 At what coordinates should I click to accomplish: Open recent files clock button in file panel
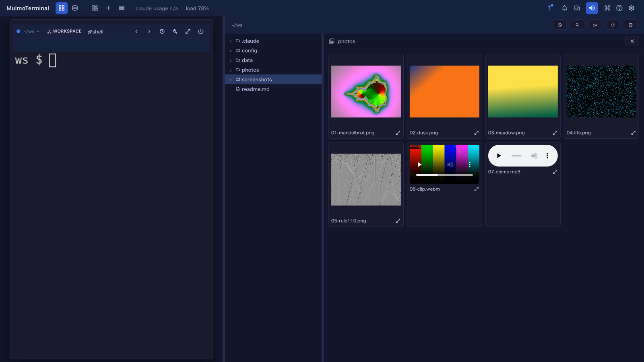(x=560, y=25)
